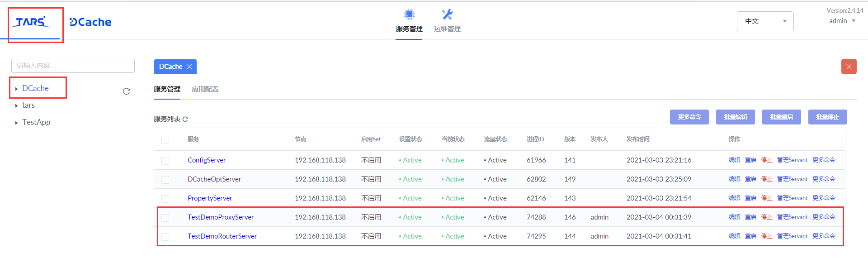Viewport: 868px width, 263px height.
Task: Click the 批量编辑 button
Action: 736,117
